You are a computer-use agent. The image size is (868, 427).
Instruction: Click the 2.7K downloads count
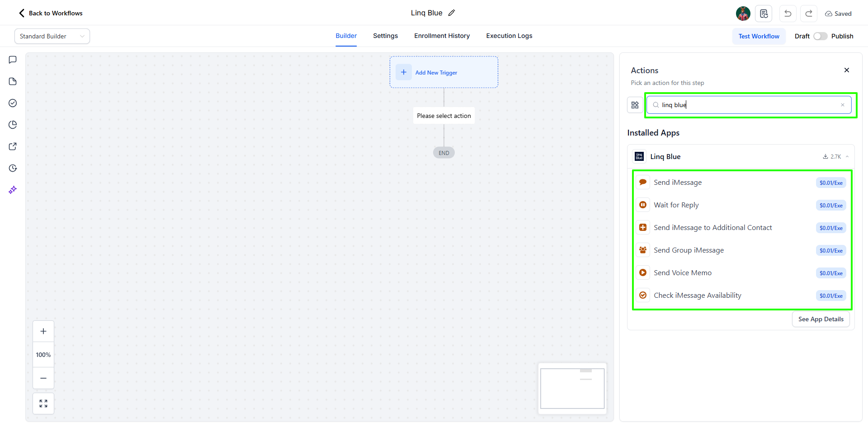[x=832, y=157]
